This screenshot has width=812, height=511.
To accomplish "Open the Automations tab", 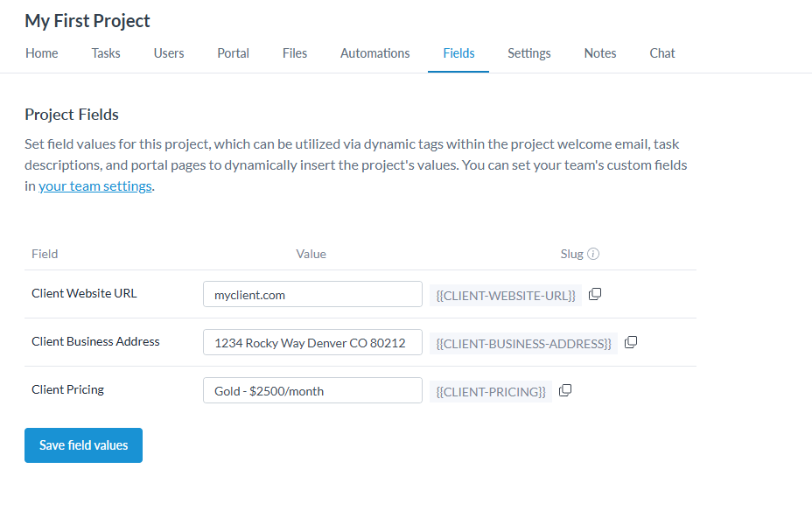I will point(374,53).
